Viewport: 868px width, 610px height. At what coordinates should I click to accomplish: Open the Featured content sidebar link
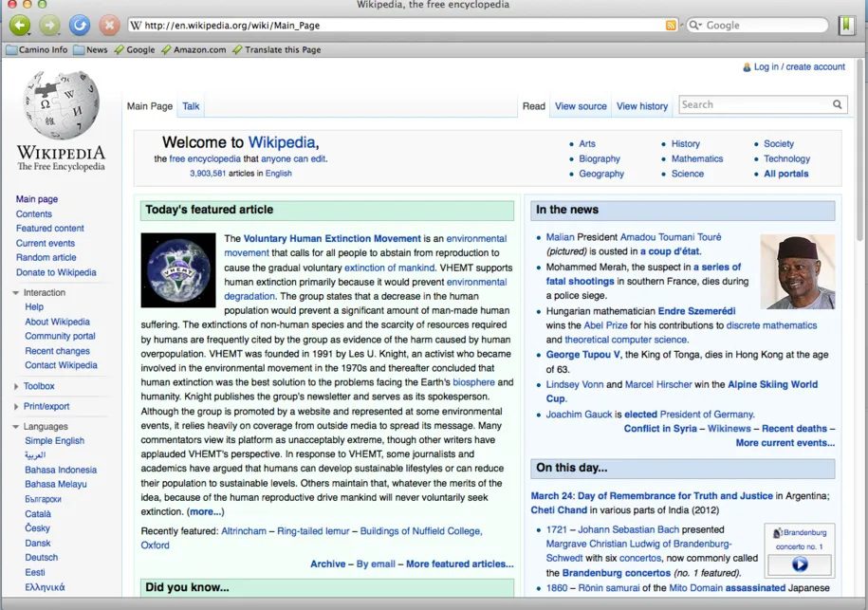(50, 228)
